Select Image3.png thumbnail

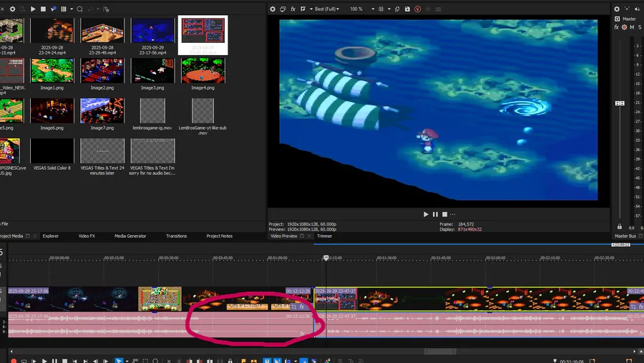coord(152,71)
